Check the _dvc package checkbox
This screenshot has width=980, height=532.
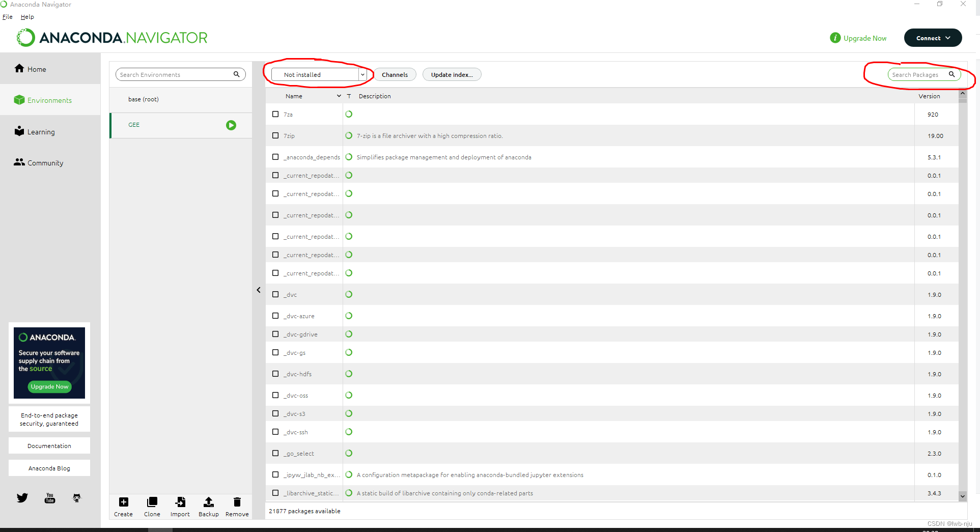tap(275, 294)
